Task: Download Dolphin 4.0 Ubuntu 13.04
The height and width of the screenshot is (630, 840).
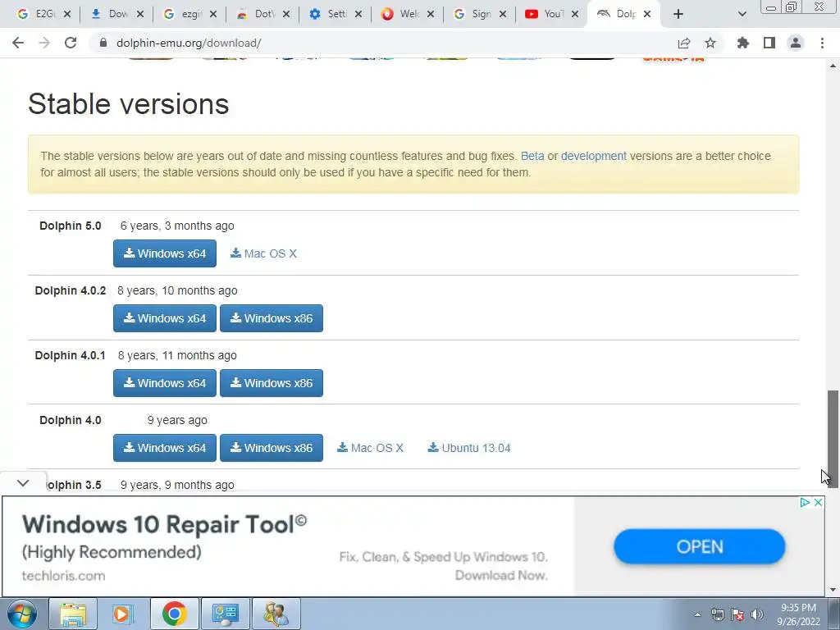Action: [x=468, y=448]
